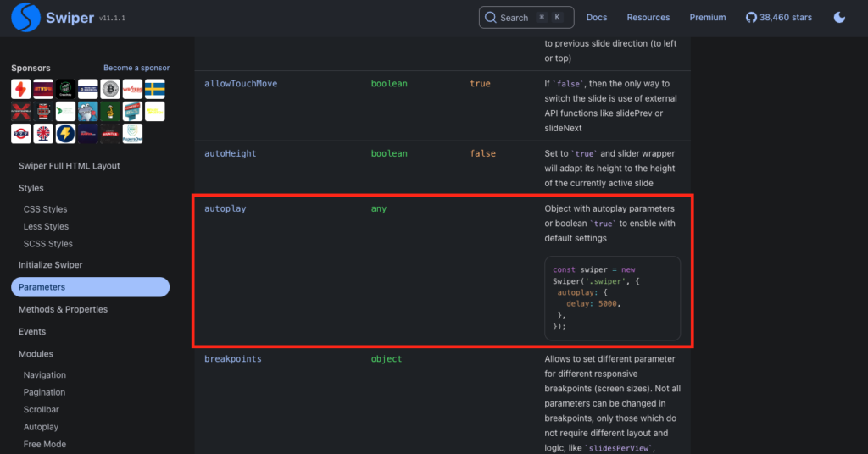Open the 777 roundel sponsor logo
The width and height of the screenshot is (868, 454).
click(21, 133)
